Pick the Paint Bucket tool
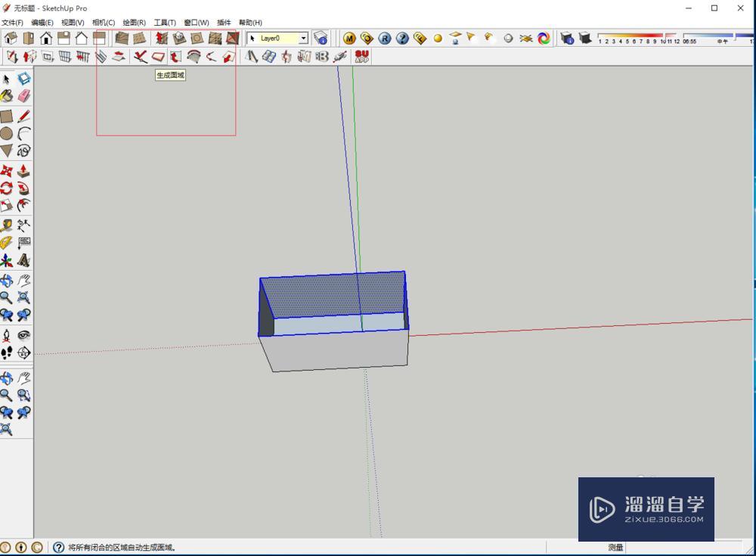The width and height of the screenshot is (756, 556). [6, 97]
